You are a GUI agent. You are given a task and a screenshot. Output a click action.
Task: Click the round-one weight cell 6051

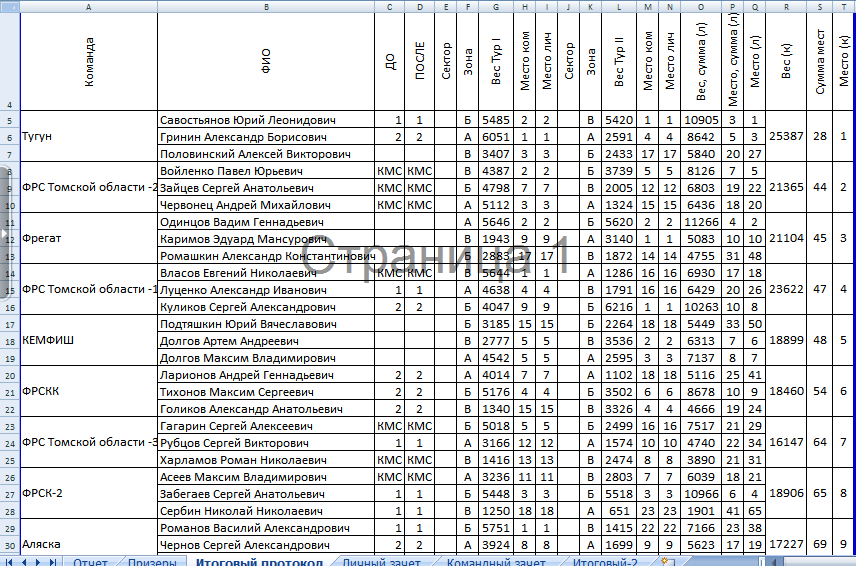point(496,136)
